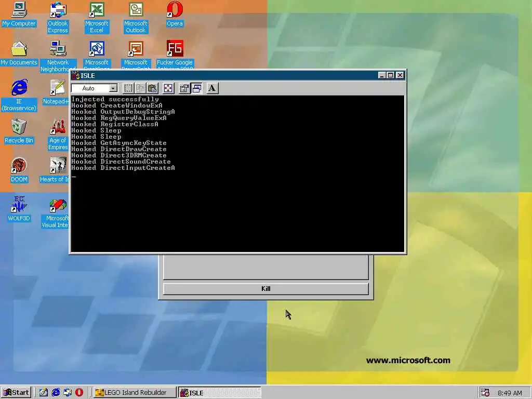The width and height of the screenshot is (532, 399).
Task: Click the ISLE taskbar button
Action: point(220,393)
